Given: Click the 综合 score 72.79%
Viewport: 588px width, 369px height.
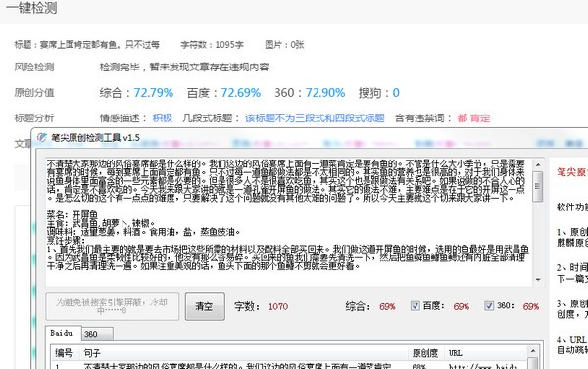Looking at the screenshot, I should pyautogui.click(x=154, y=93).
